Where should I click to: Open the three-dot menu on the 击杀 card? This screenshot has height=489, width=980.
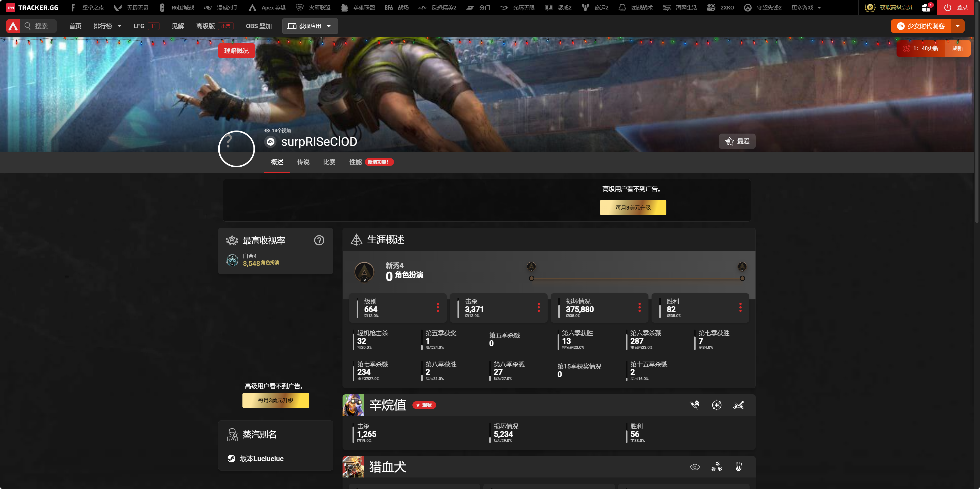coord(538,307)
